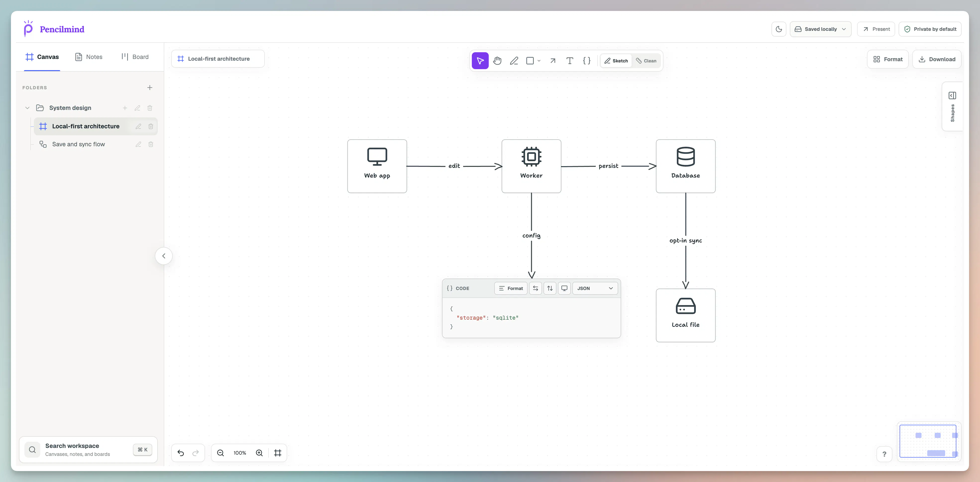Open Search workspace field
980x482 pixels.
pyautogui.click(x=88, y=450)
